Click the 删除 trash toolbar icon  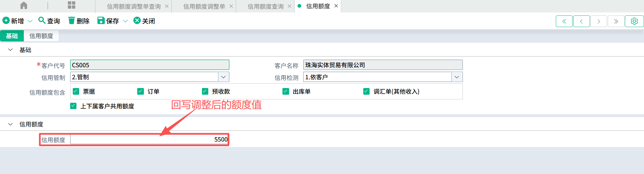[x=71, y=21]
